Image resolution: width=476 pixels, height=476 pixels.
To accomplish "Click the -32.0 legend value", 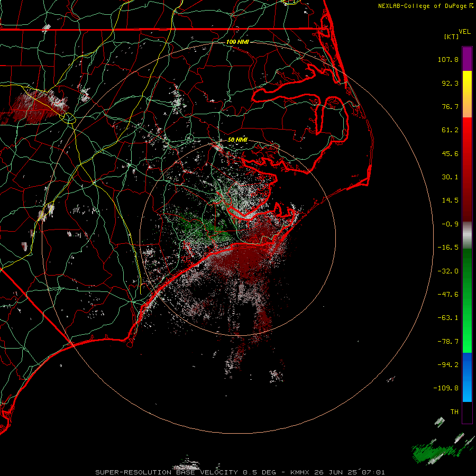I will pyautogui.click(x=448, y=271).
